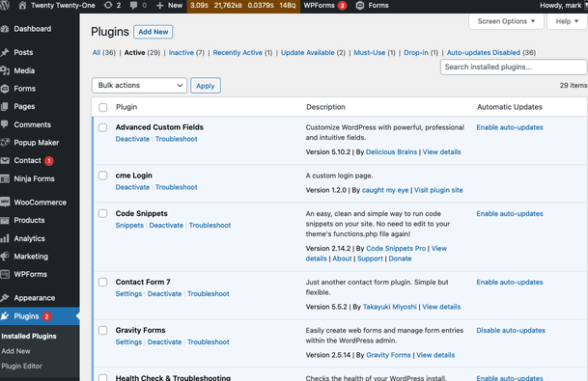Open Analytics via its bar chart icon
Screen dimensions: 588x381
[x=5, y=238]
